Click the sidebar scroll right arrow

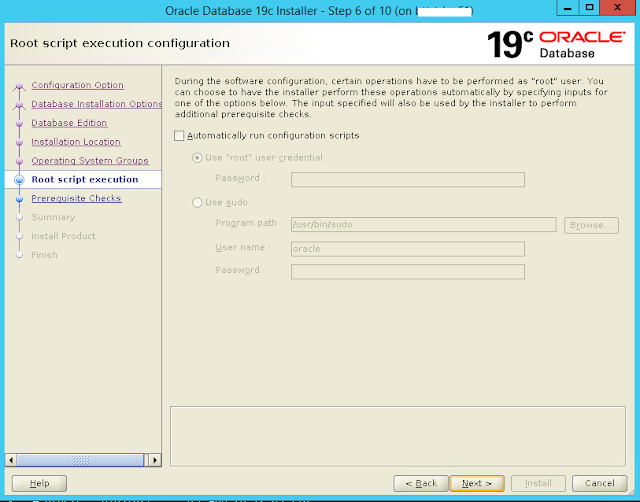(155, 460)
